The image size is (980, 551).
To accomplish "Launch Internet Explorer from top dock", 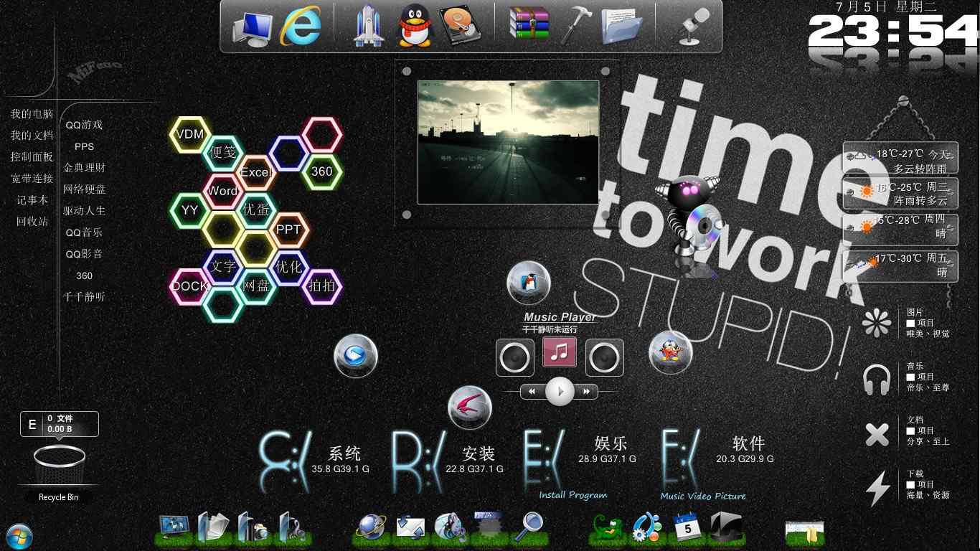I will tap(301, 27).
